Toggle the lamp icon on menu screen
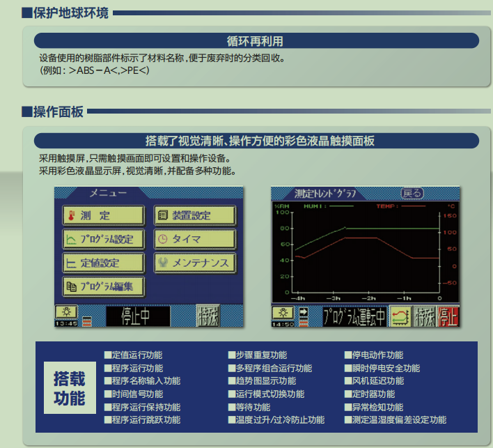The image size is (493, 448). (x=66, y=312)
